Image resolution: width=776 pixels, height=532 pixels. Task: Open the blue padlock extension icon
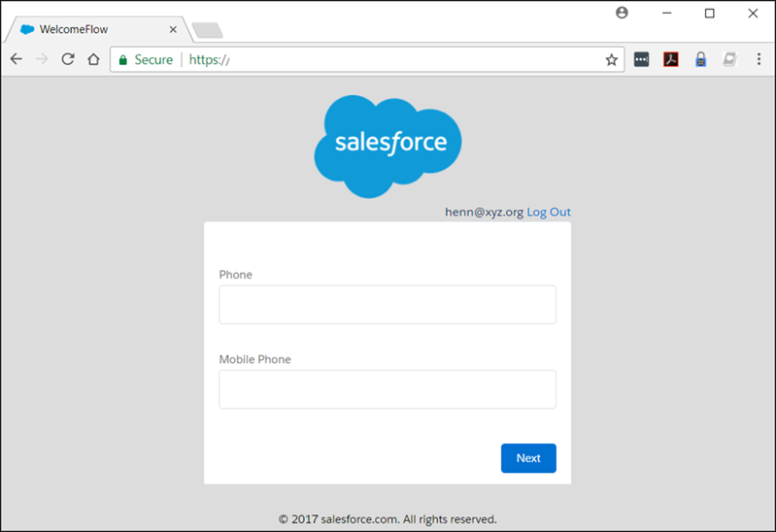[700, 59]
